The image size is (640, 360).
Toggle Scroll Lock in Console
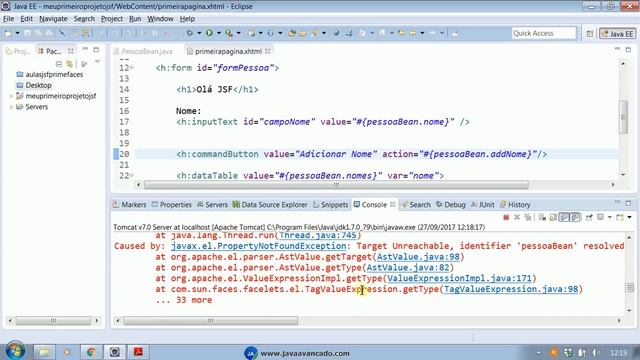553,217
